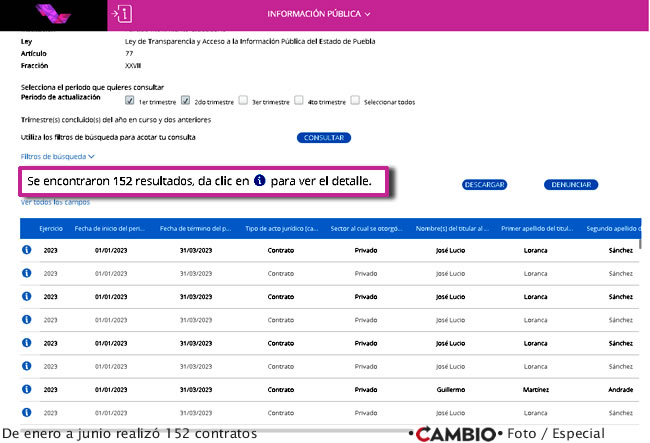Check the 3er trimestre checkbox
The height and width of the screenshot is (443, 650).
[x=243, y=100]
